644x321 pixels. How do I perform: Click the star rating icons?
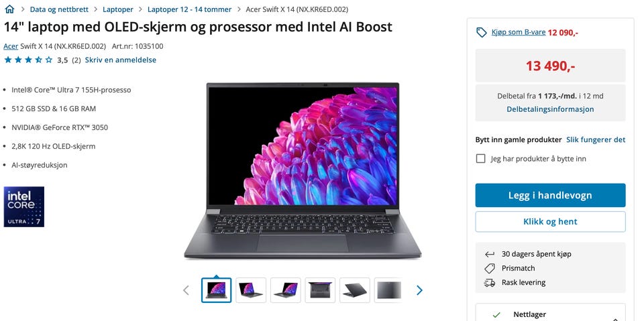tap(28, 60)
